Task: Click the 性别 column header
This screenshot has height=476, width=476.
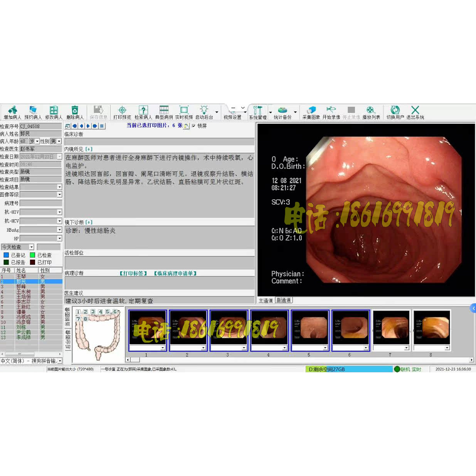Action: (x=50, y=271)
